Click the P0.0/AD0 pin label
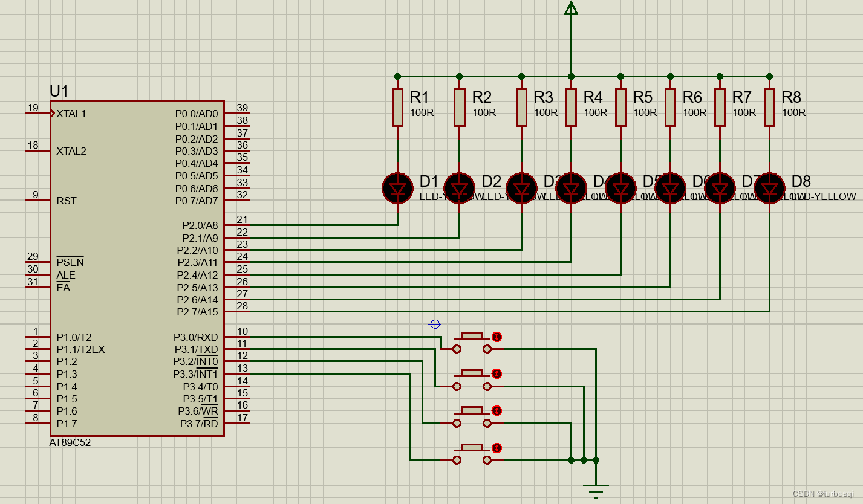 coord(196,114)
